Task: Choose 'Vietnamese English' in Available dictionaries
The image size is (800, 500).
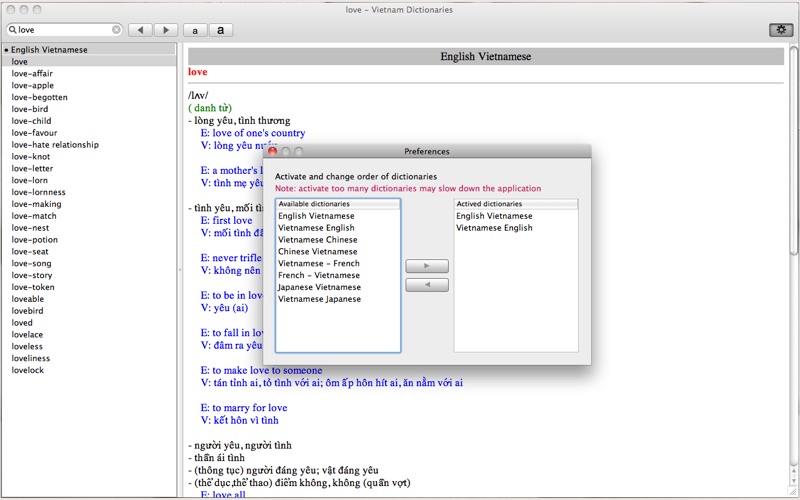Action: (316, 228)
